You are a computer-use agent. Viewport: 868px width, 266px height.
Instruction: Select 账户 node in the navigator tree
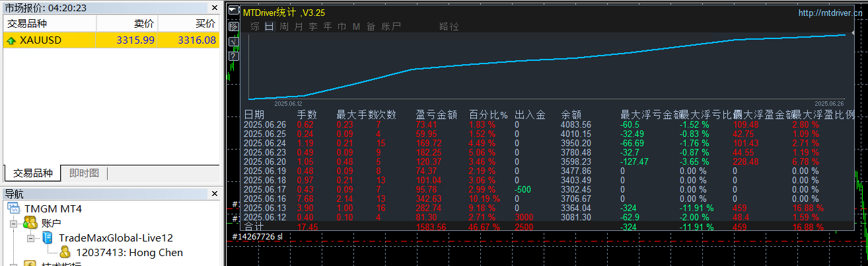[52, 223]
